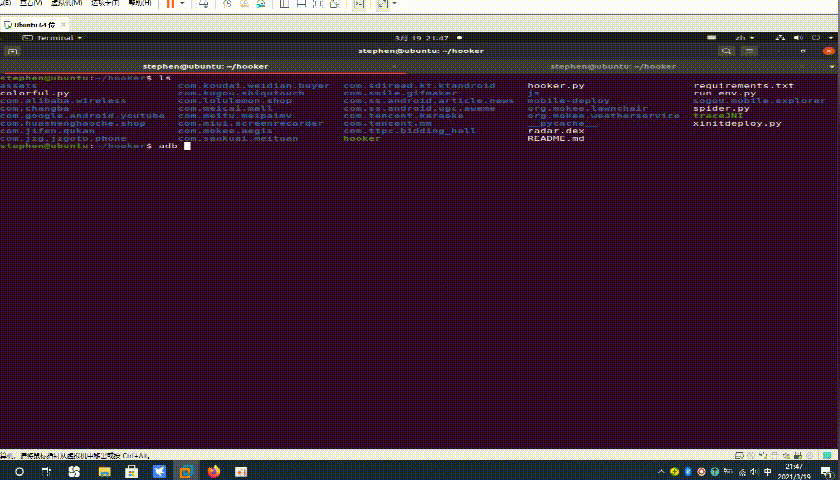Open the VMware Workstation taskbar icon

tap(186, 472)
